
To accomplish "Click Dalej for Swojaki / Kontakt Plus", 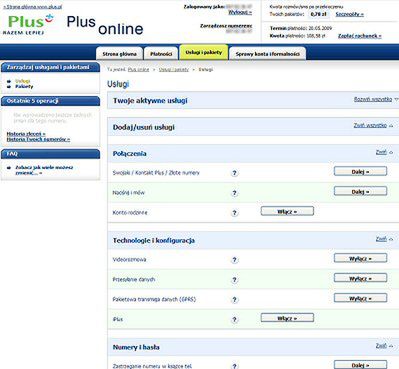I will click(x=360, y=172).
